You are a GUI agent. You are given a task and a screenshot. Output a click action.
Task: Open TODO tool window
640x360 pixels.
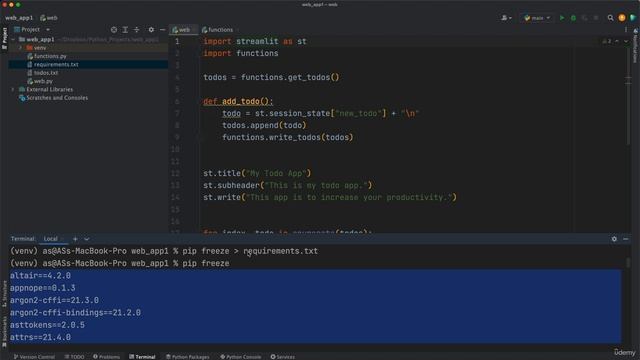[x=74, y=357]
